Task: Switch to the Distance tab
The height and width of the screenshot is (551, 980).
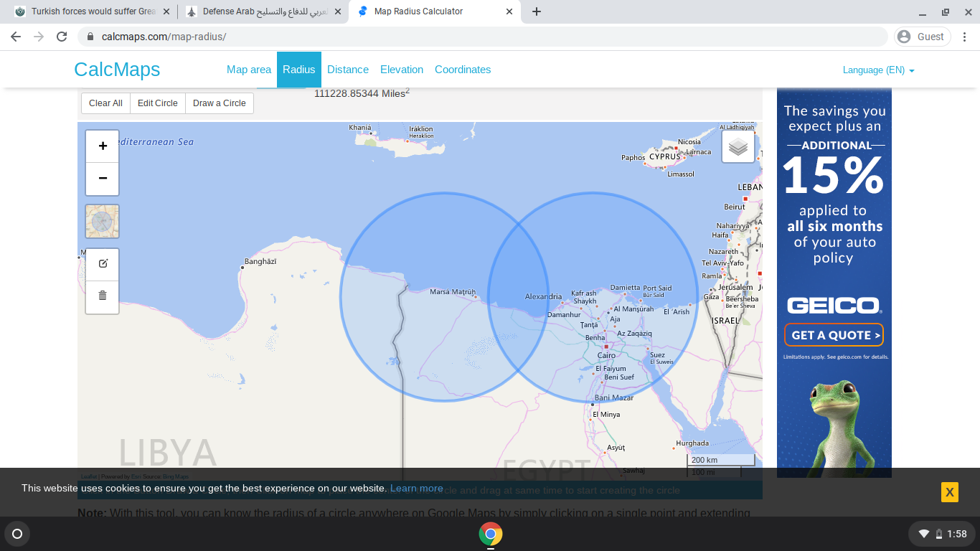Action: tap(348, 70)
